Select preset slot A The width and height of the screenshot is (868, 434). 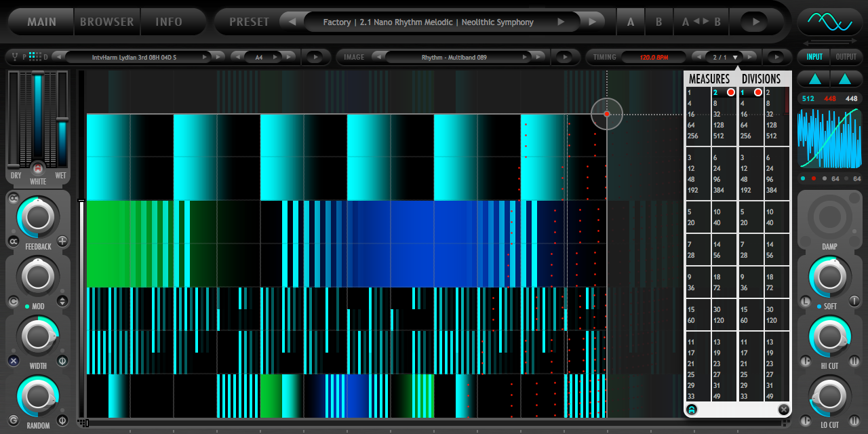coord(631,22)
